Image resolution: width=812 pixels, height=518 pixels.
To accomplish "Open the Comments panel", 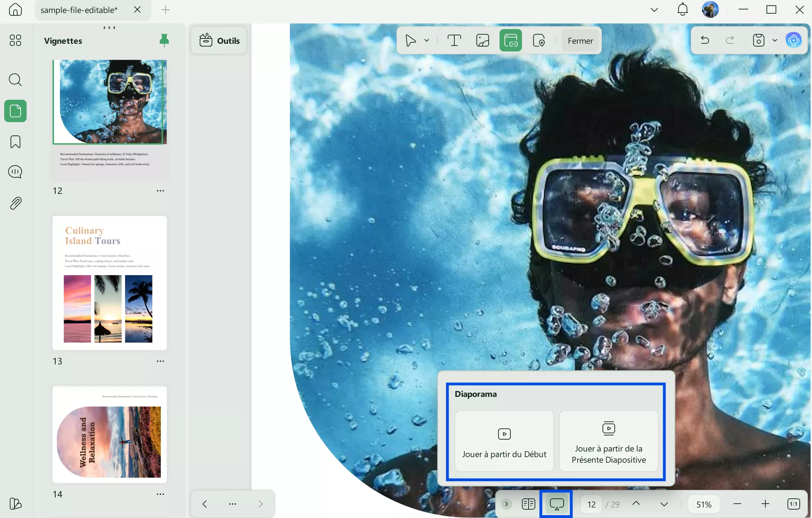I will pos(15,172).
